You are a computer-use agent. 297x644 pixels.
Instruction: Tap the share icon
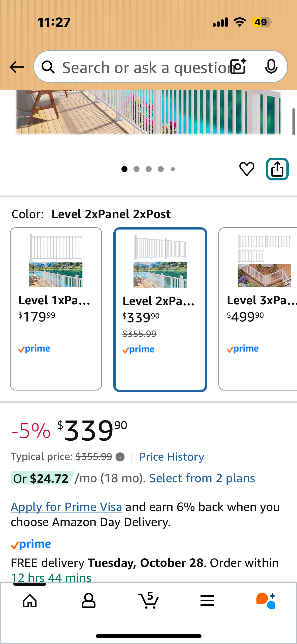click(x=277, y=169)
